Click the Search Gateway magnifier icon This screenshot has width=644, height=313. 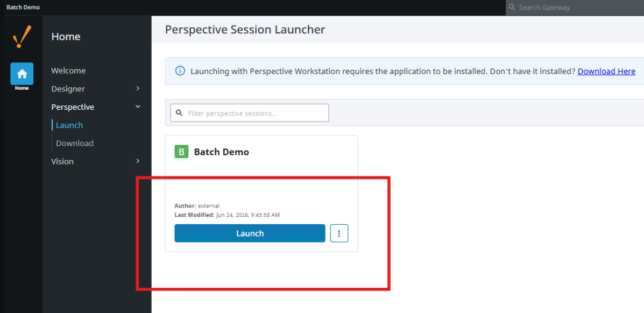pos(512,8)
